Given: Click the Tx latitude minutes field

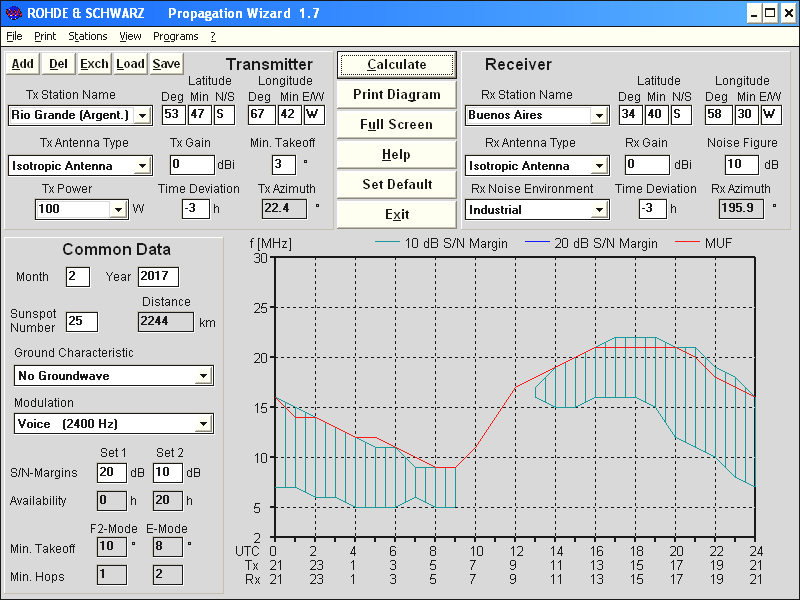Looking at the screenshot, I should pyautogui.click(x=199, y=115).
